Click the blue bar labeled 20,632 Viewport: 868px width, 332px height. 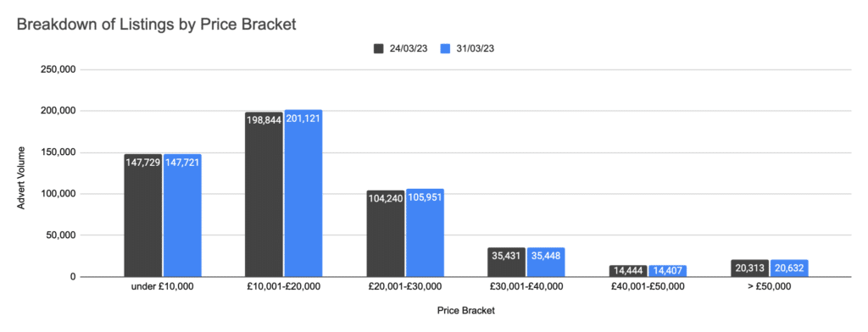pos(789,268)
